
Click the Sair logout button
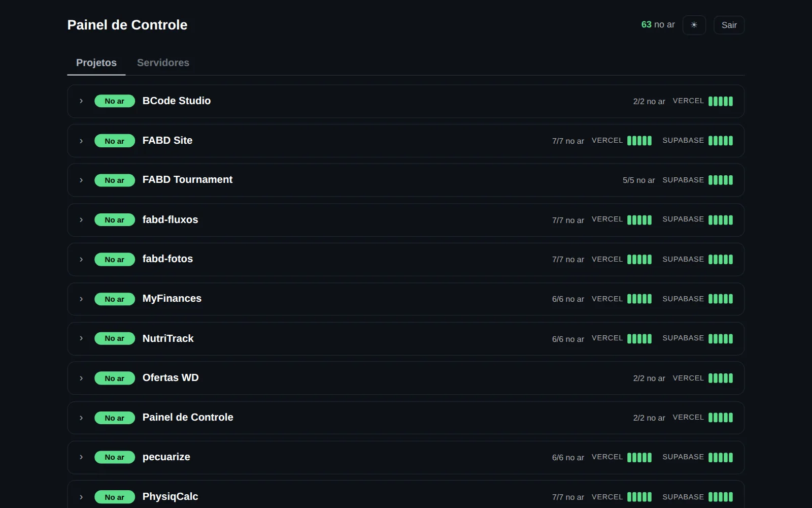point(729,25)
